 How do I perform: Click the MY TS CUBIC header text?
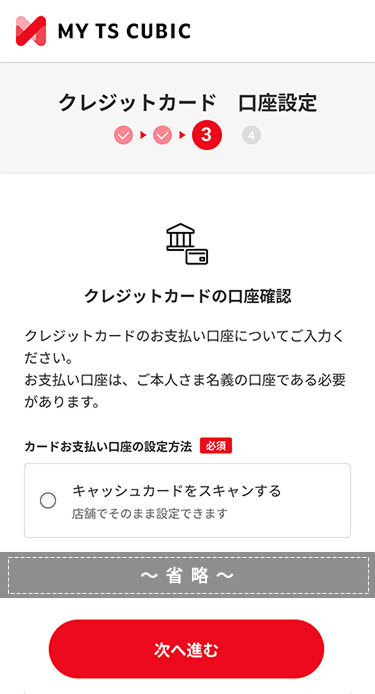click(124, 31)
